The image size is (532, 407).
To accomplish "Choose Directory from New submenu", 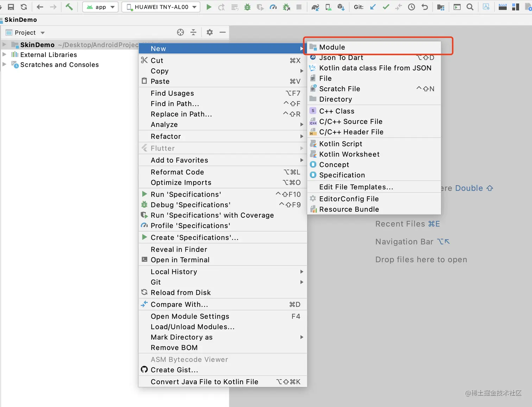I will (374, 99).
